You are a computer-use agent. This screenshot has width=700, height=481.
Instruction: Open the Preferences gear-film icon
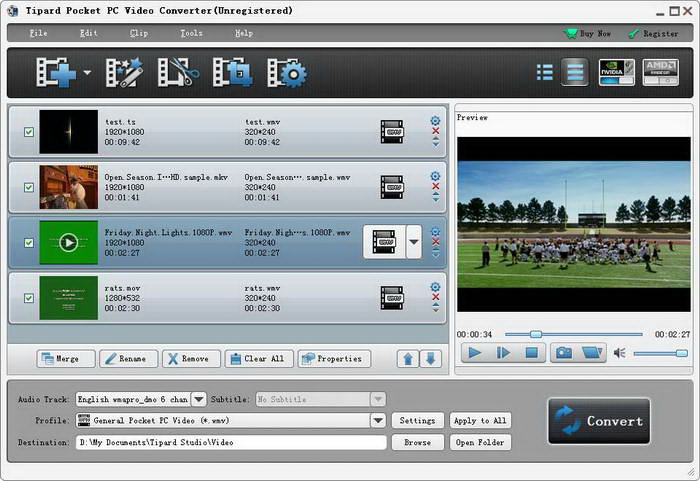click(x=287, y=72)
